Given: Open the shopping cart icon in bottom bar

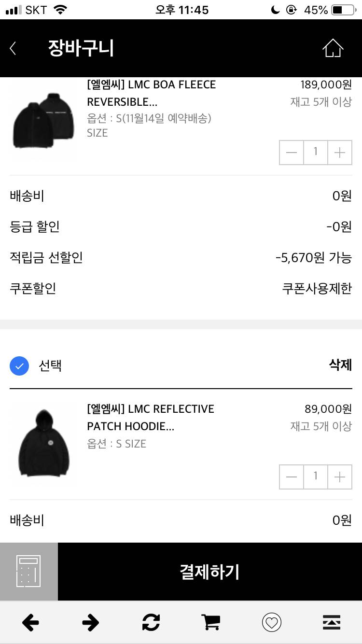Looking at the screenshot, I should pos(210,623).
